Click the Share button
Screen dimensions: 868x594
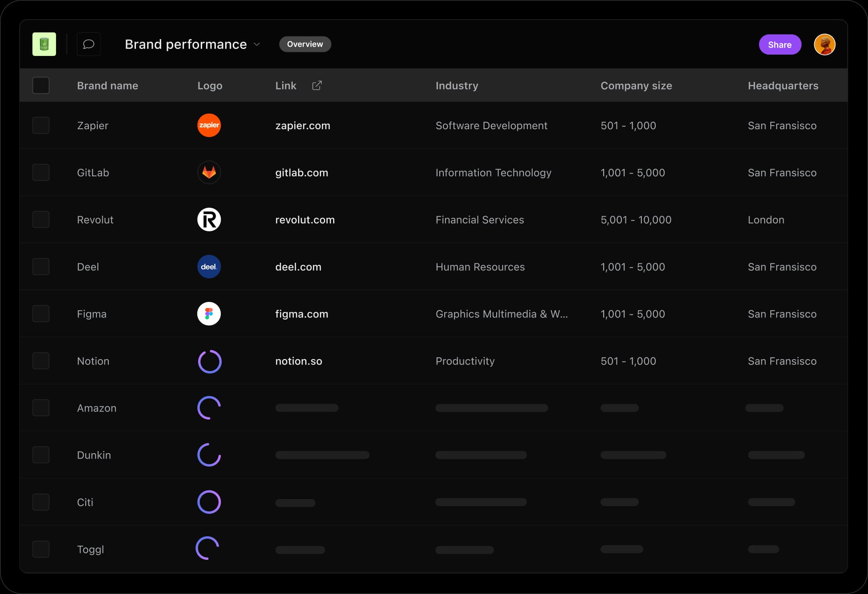pos(780,44)
